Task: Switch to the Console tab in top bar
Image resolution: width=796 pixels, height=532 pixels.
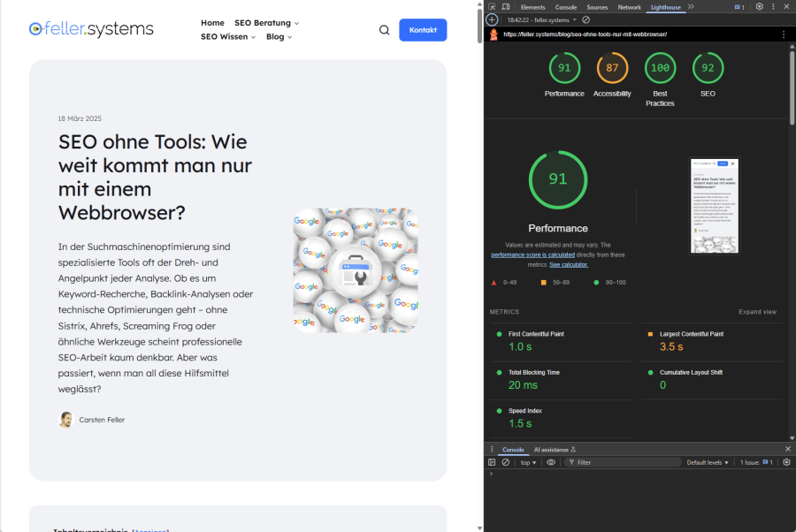Action: pyautogui.click(x=565, y=7)
